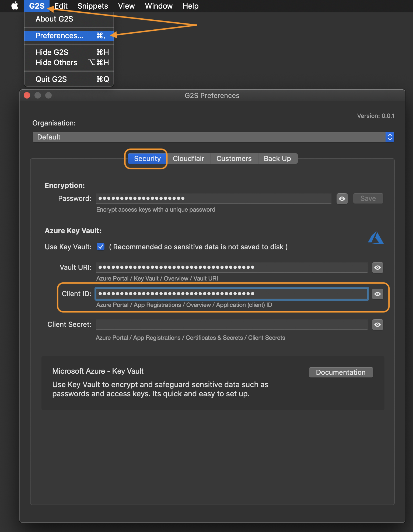The image size is (413, 532).
Task: Click the 'Version: 0.0.1' text
Action: tap(376, 116)
